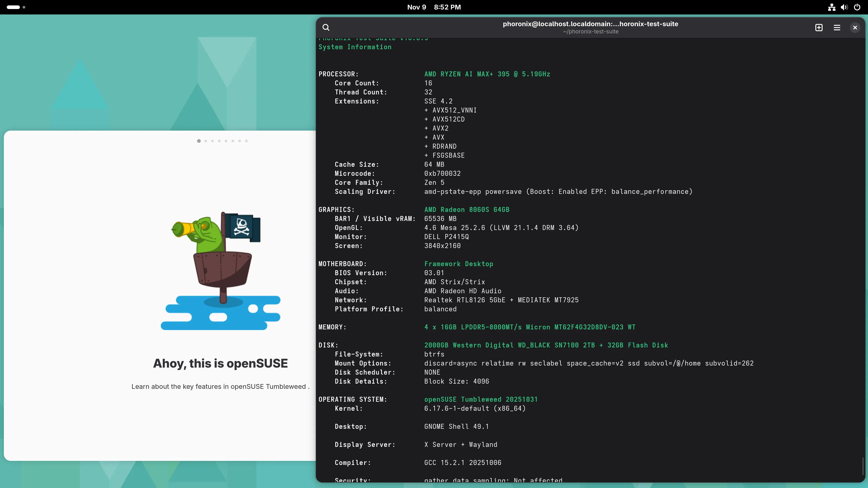Viewport: 868px width, 488px height.
Task: Click the small second workspace dot
Action: (24, 7)
